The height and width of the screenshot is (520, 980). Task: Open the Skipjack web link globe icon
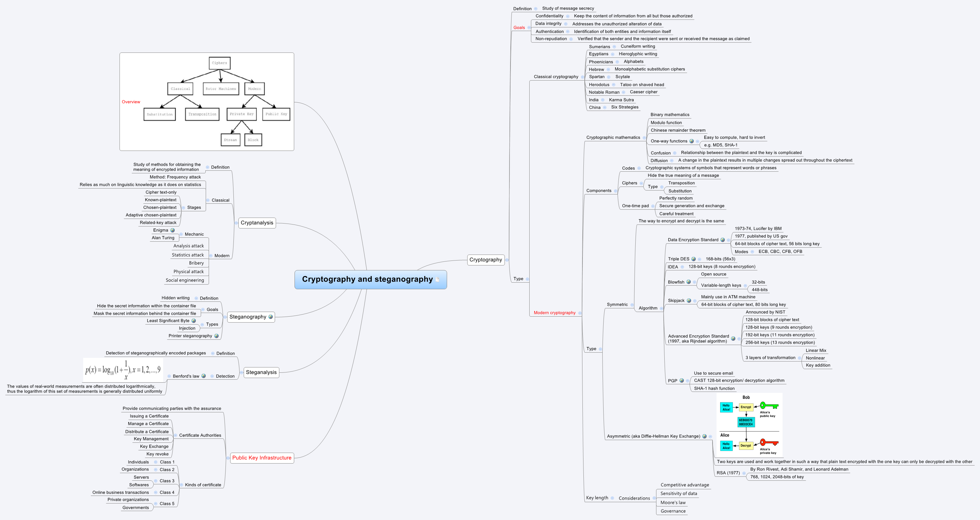689,300
